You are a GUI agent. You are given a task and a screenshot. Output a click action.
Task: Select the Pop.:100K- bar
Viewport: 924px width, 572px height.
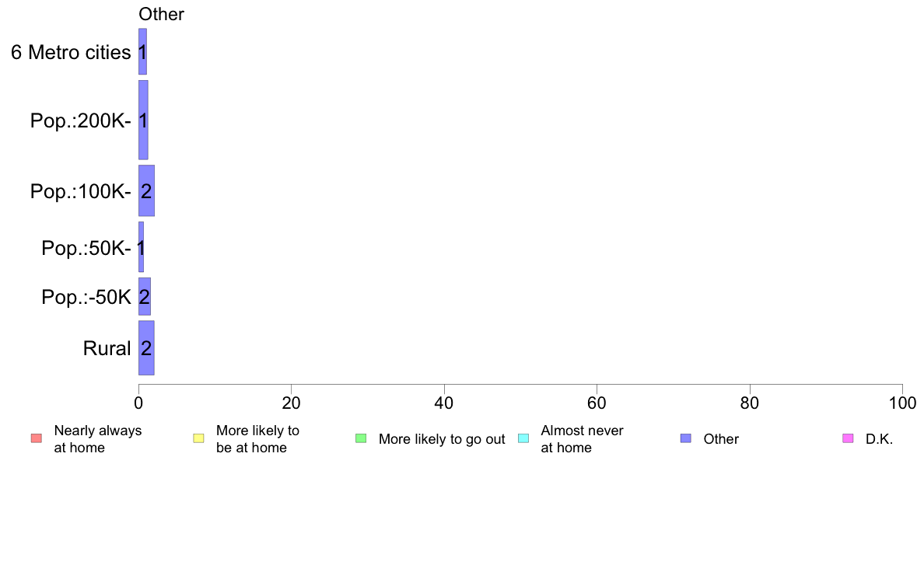147,191
